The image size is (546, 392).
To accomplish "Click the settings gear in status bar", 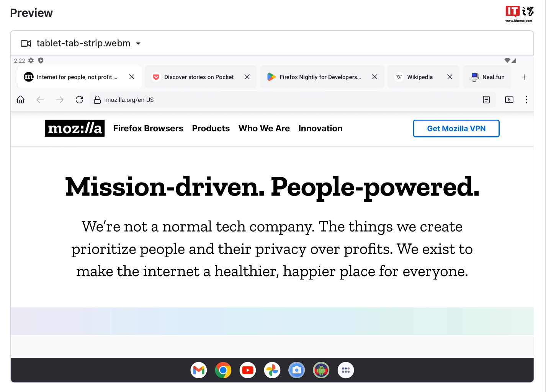I will pyautogui.click(x=31, y=60).
